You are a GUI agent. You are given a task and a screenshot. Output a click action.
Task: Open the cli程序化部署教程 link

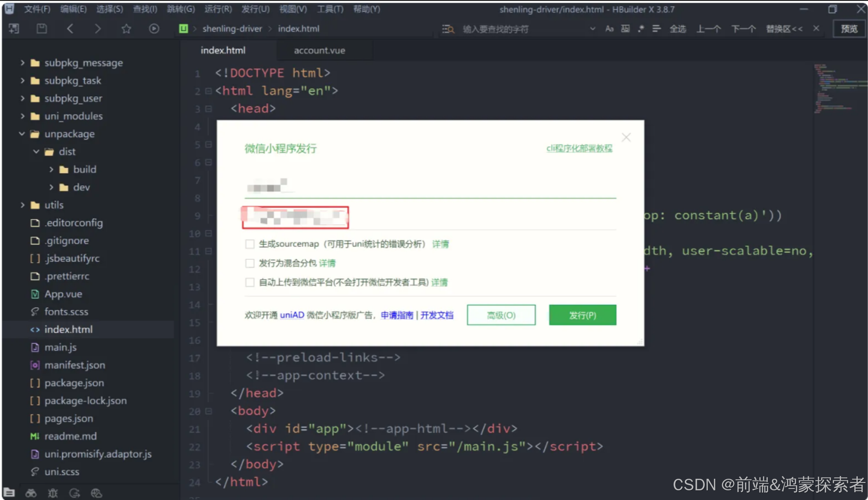(579, 149)
